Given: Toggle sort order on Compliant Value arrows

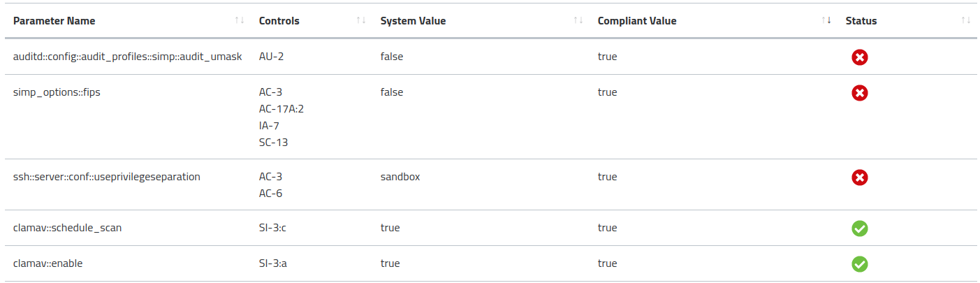Looking at the screenshot, I should coord(826,20).
